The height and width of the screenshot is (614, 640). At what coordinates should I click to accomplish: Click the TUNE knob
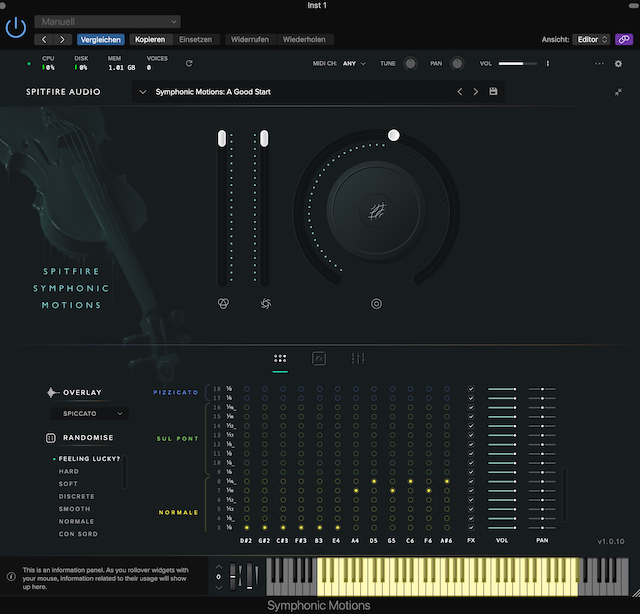pos(410,64)
